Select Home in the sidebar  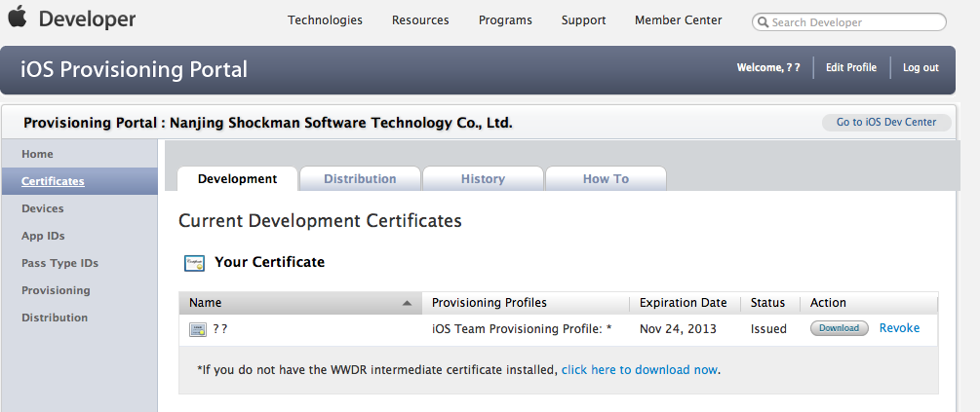(x=79, y=154)
